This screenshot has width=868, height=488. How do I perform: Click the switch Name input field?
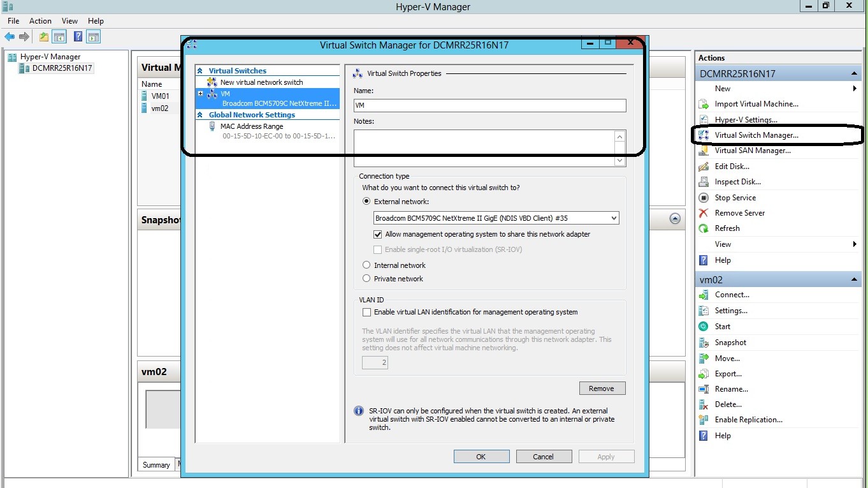[x=489, y=106]
